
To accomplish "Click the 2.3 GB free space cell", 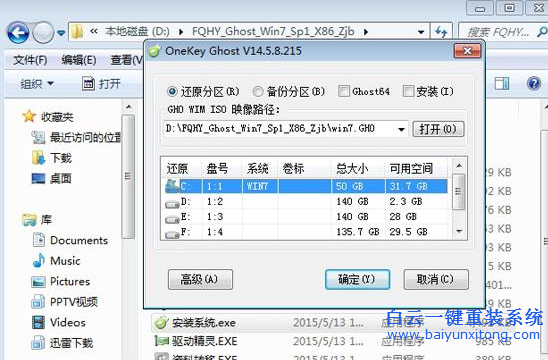I will coord(405,202).
